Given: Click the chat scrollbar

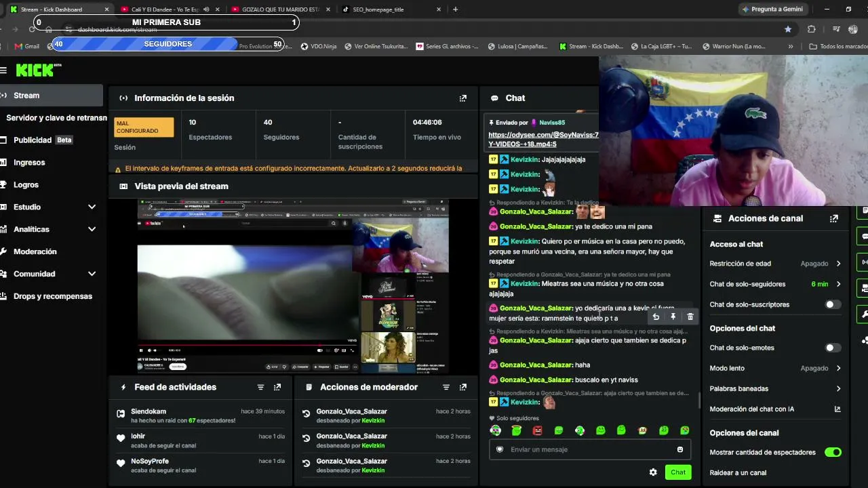Looking at the screenshot, I should tap(700, 400).
